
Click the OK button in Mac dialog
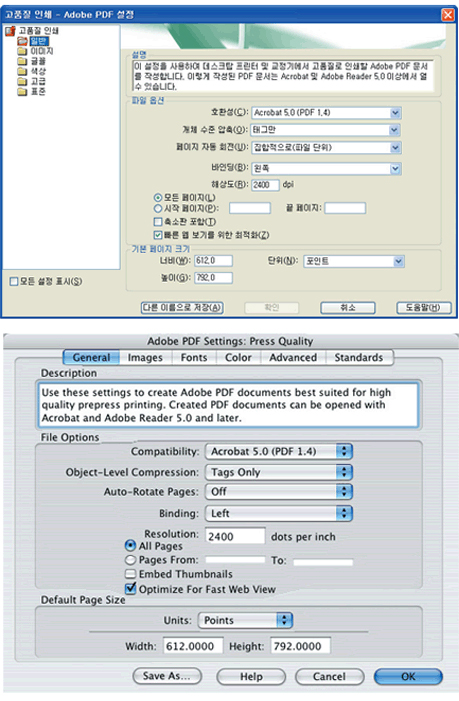(x=408, y=676)
